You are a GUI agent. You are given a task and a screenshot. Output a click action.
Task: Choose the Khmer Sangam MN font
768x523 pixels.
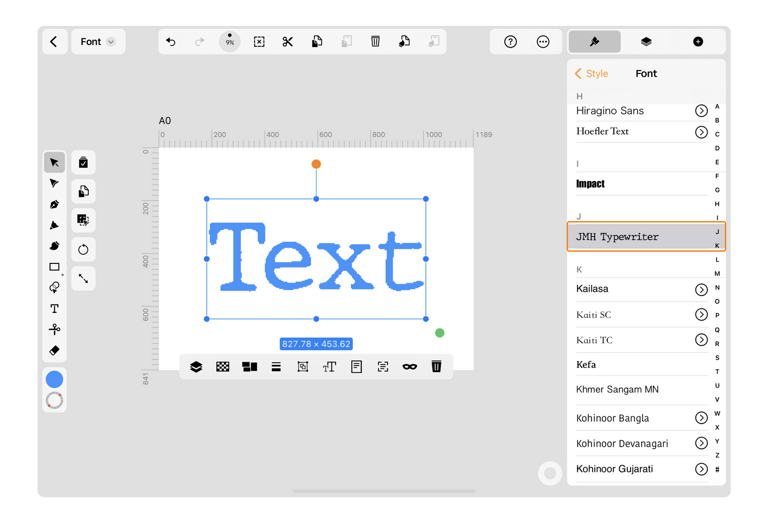617,389
